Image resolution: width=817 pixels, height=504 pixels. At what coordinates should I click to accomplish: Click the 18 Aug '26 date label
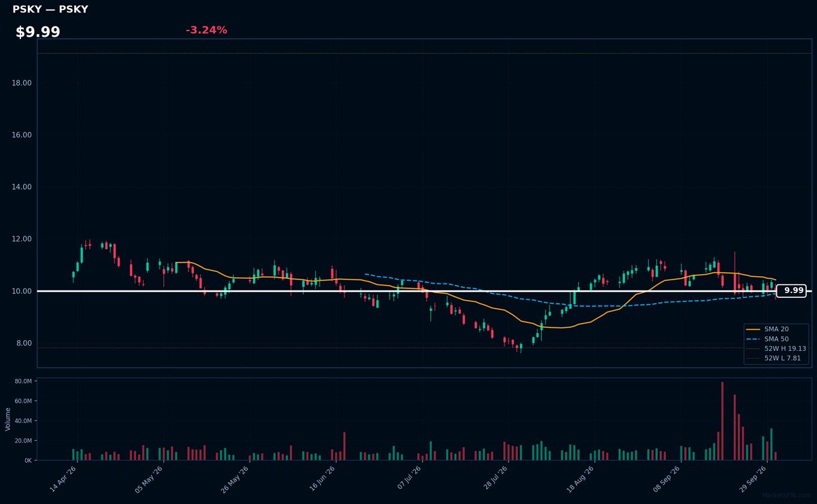(x=580, y=480)
